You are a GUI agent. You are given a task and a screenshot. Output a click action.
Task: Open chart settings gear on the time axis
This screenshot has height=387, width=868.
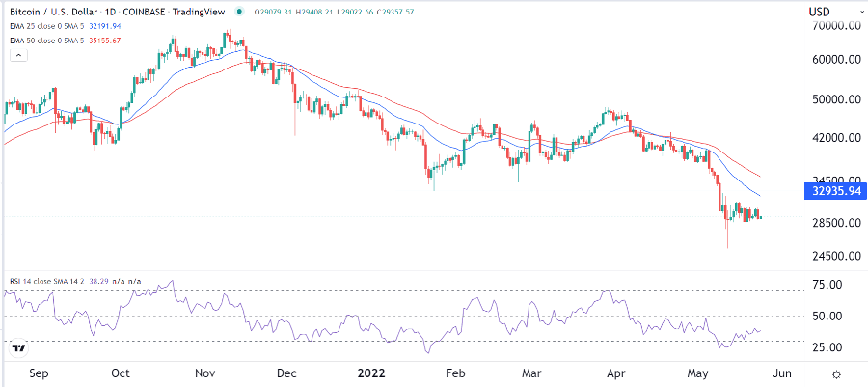(x=837, y=373)
